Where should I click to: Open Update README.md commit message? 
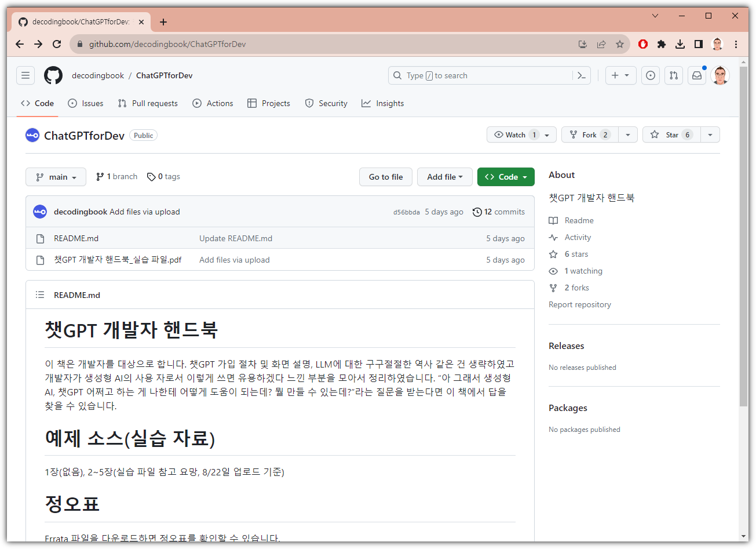pyautogui.click(x=236, y=238)
